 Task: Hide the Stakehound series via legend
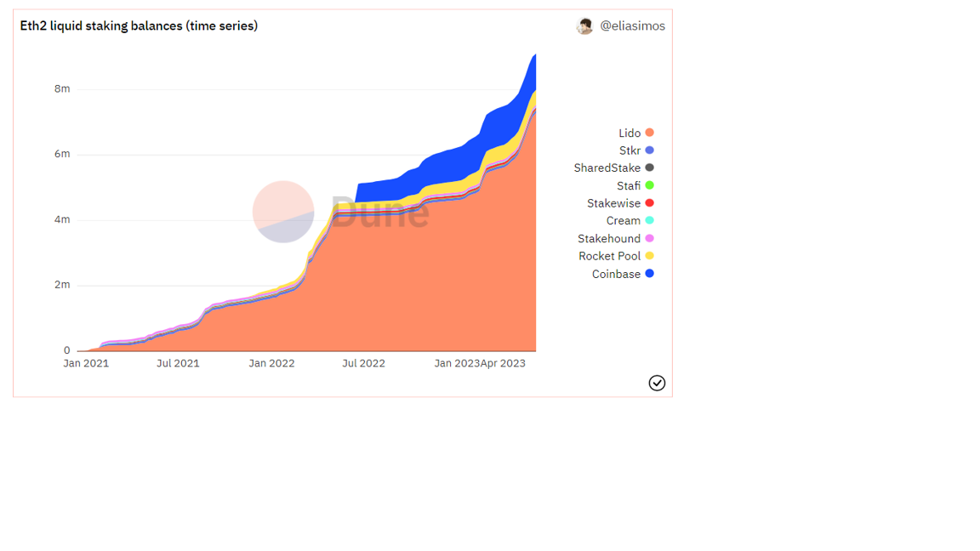pos(616,239)
